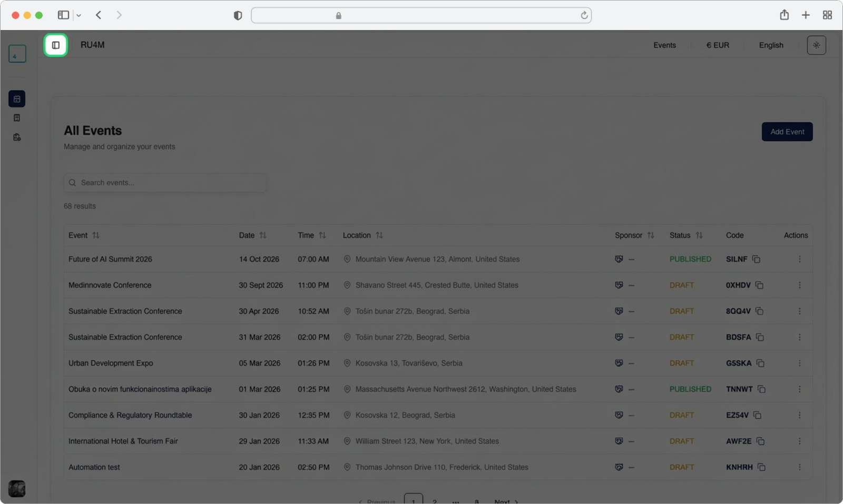Open the € EUR currency selector
Image resolution: width=843 pixels, height=504 pixels.
[718, 45]
